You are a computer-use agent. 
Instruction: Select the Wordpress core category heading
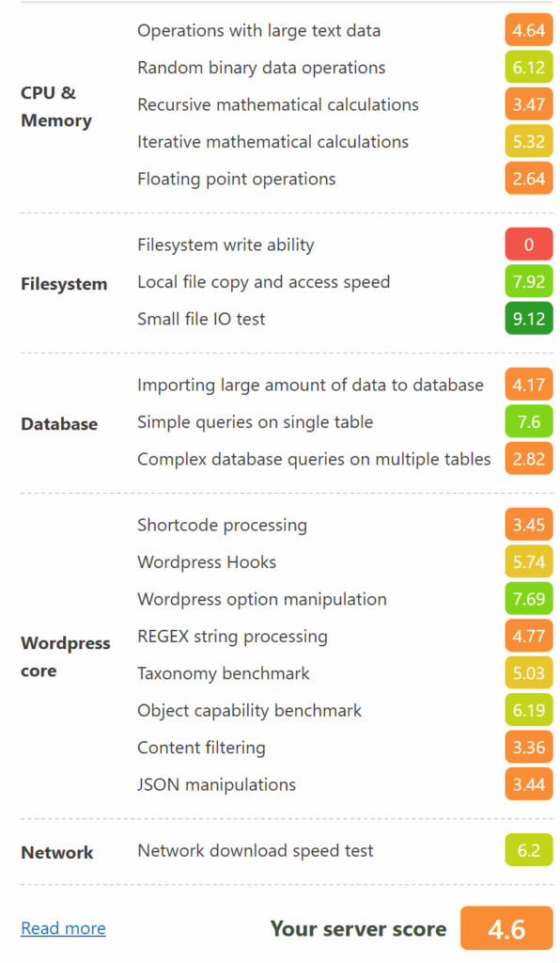[66, 656]
